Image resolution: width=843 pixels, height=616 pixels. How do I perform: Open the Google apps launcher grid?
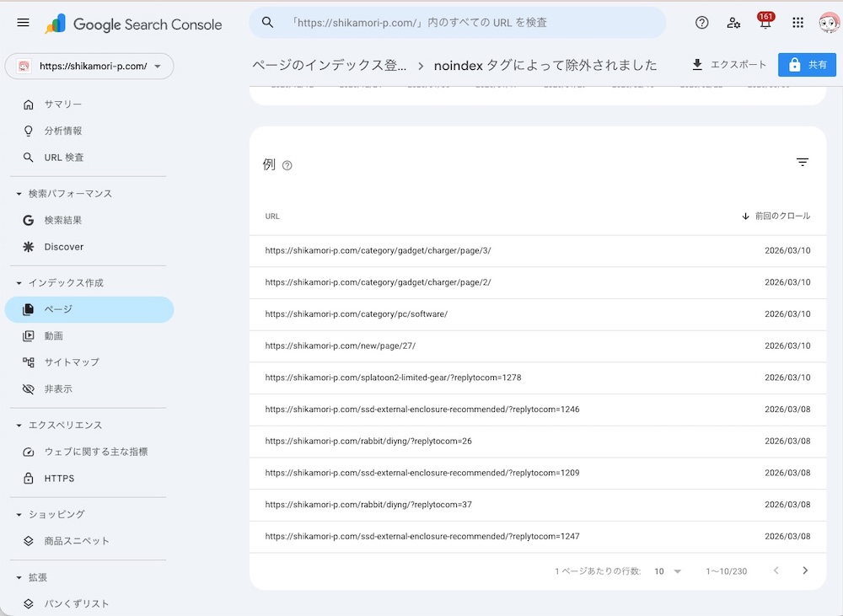coord(797,23)
